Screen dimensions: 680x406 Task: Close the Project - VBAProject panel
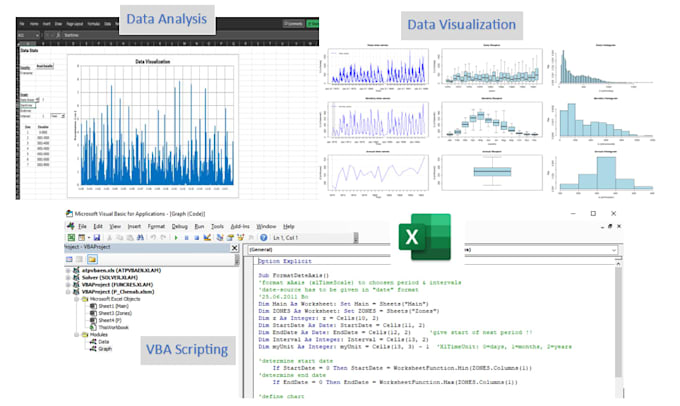click(235, 248)
